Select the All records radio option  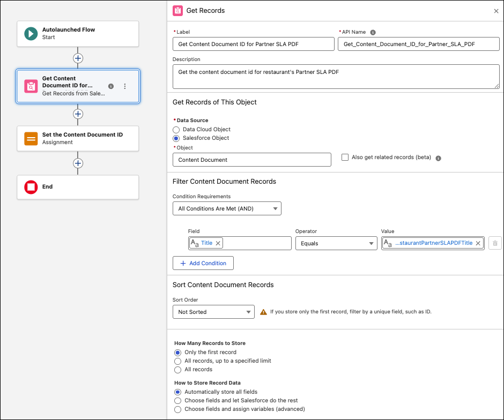(177, 369)
